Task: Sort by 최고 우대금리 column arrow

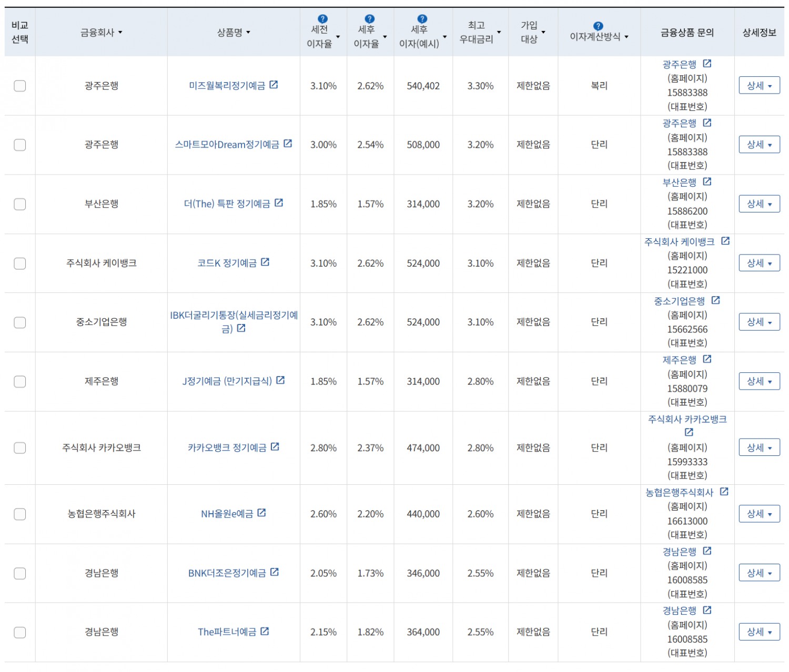Action: [499, 33]
